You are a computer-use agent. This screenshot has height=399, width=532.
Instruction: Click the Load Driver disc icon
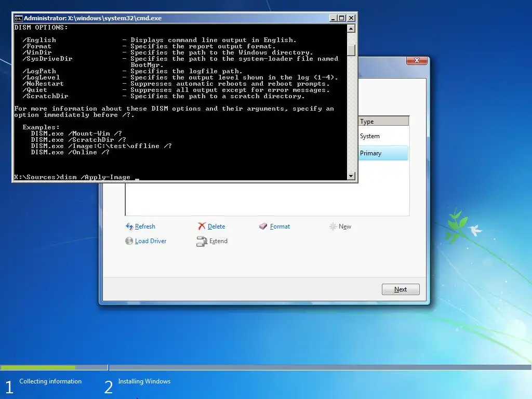click(x=129, y=241)
